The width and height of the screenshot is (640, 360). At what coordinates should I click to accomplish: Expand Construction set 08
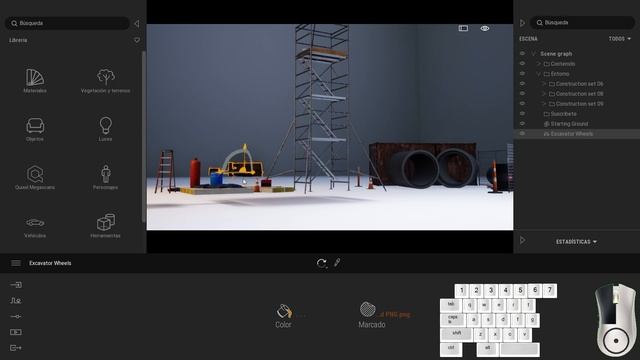(544, 94)
